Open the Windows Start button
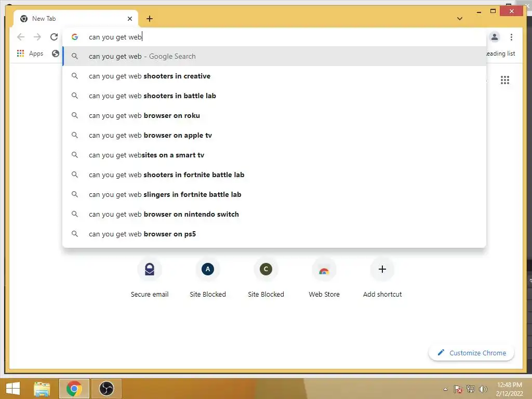The width and height of the screenshot is (532, 399). tap(13, 389)
